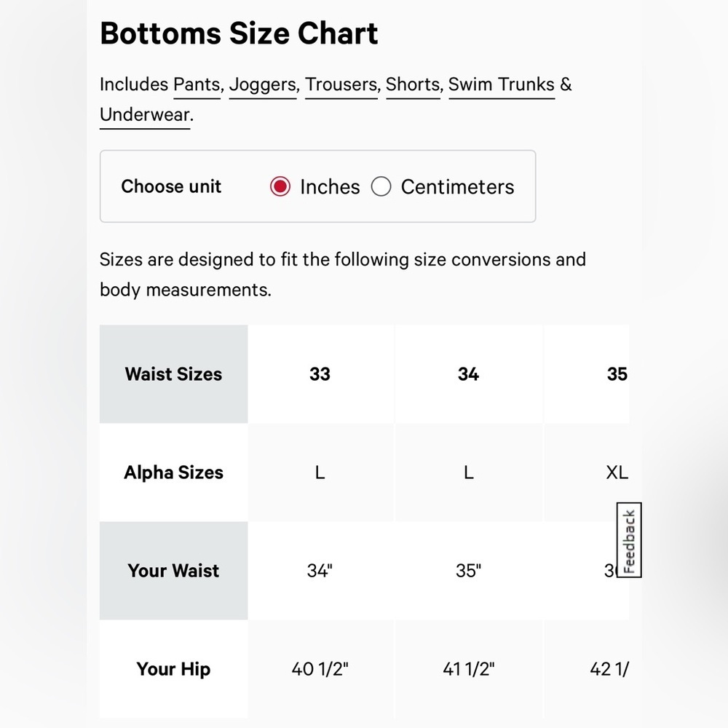This screenshot has width=728, height=728.
Task: Select the Inches radio button
Action: (x=280, y=186)
